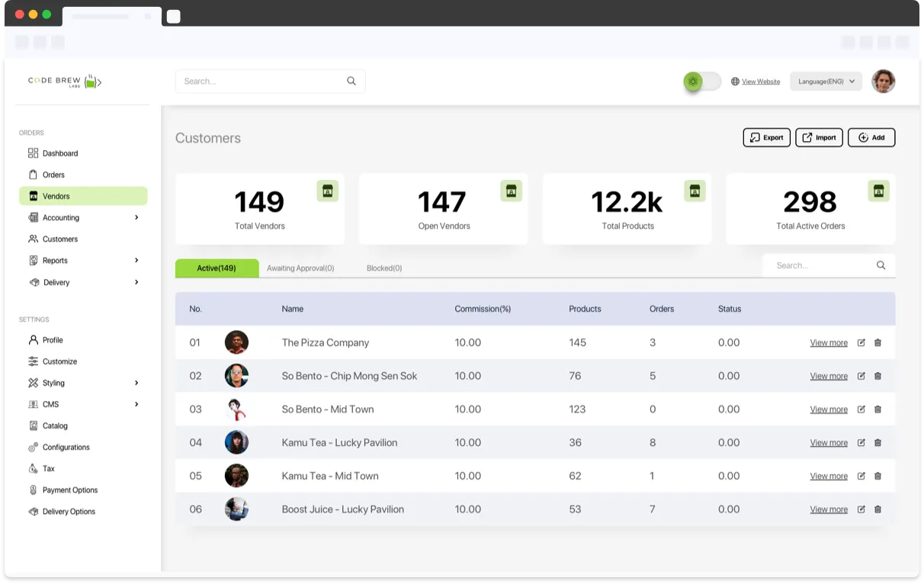Click the search icon in vendor table filter
The image size is (924, 584).
pyautogui.click(x=881, y=265)
